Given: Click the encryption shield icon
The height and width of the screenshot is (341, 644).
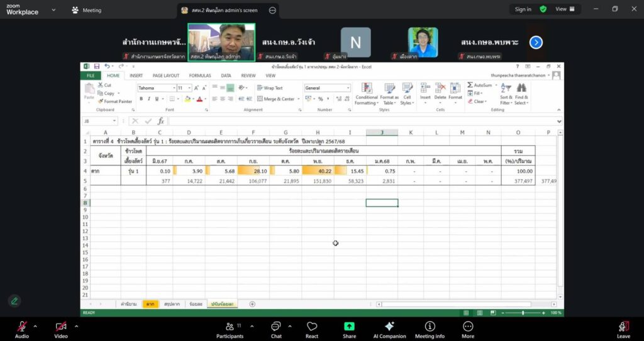Looking at the screenshot, I should click(543, 9).
